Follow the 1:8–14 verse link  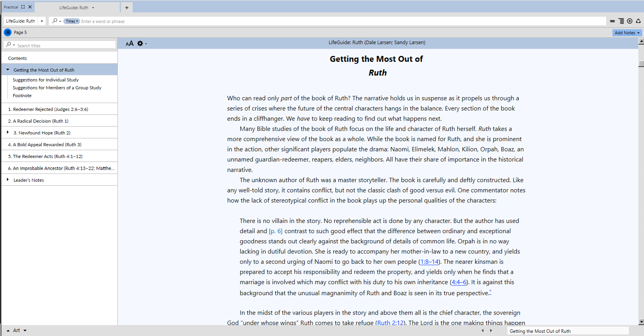click(x=429, y=262)
